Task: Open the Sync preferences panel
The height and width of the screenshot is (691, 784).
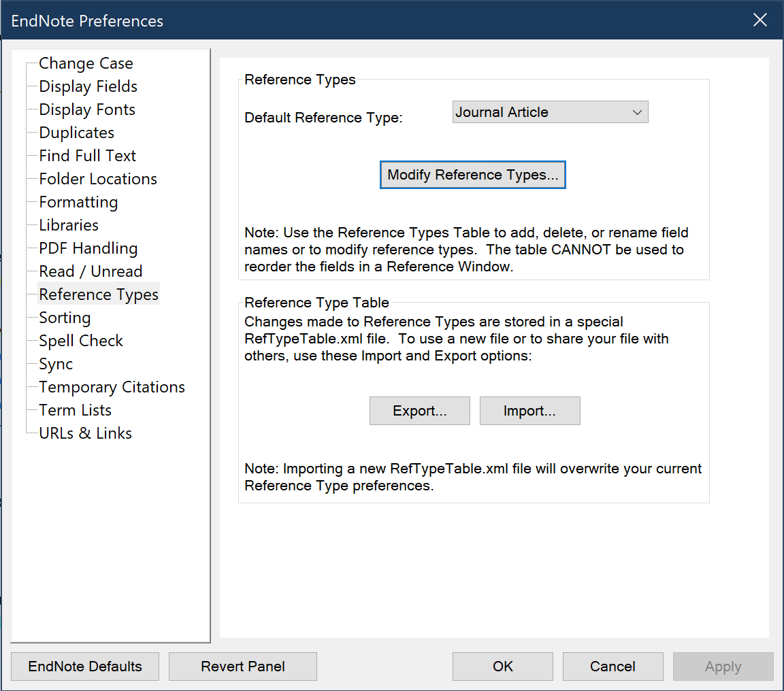Action: tap(56, 364)
